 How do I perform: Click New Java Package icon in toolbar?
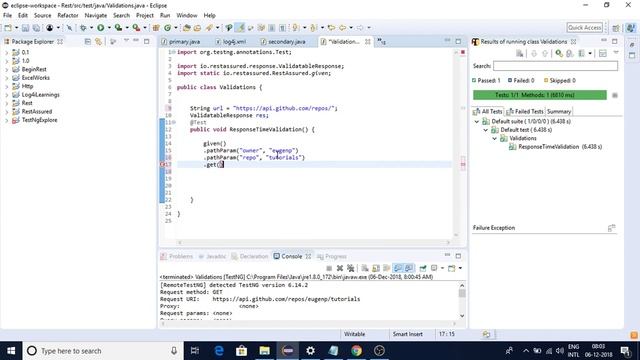click(x=156, y=28)
